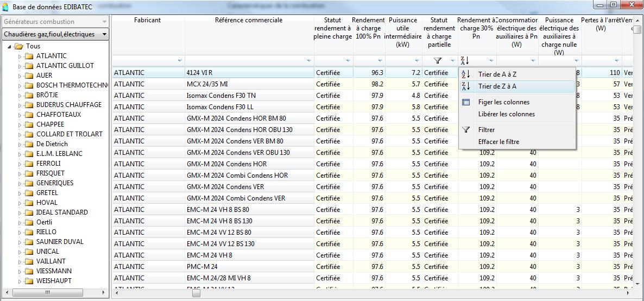Expand the ATLANTIC GUILLOT tree node
The width and height of the screenshot is (644, 301).
pyautogui.click(x=20, y=66)
